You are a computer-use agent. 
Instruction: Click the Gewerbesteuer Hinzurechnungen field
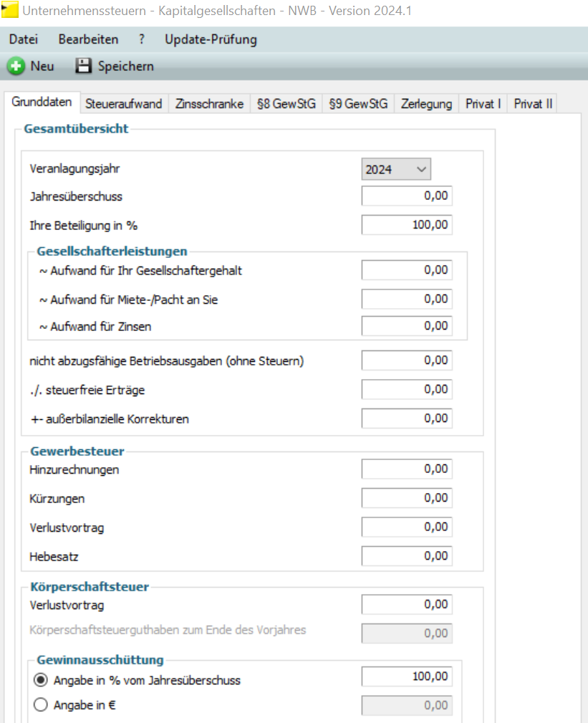coord(407,470)
